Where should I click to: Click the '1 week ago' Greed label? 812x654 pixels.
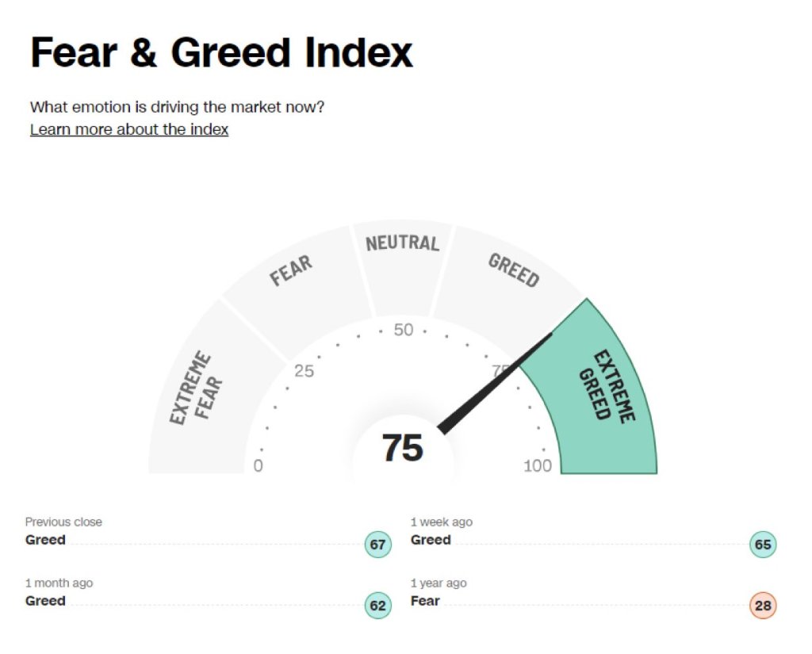431,540
